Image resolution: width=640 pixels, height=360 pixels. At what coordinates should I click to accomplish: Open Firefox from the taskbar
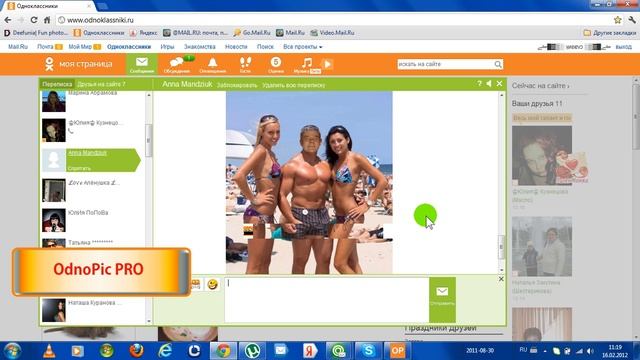136,351
